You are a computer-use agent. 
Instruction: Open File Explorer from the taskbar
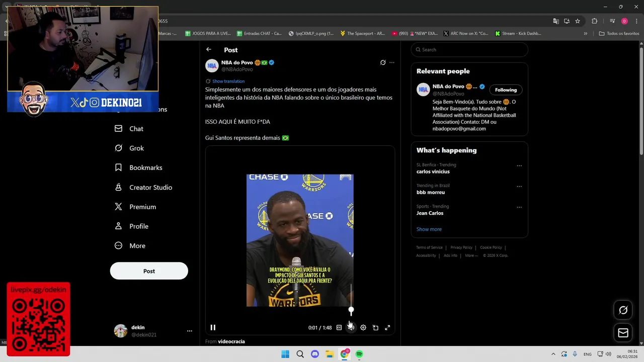pos(330,354)
